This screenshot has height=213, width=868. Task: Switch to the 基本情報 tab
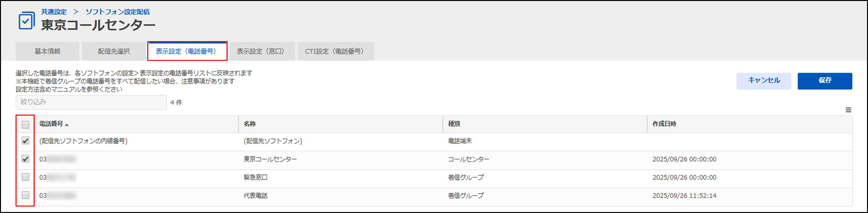[x=48, y=51]
